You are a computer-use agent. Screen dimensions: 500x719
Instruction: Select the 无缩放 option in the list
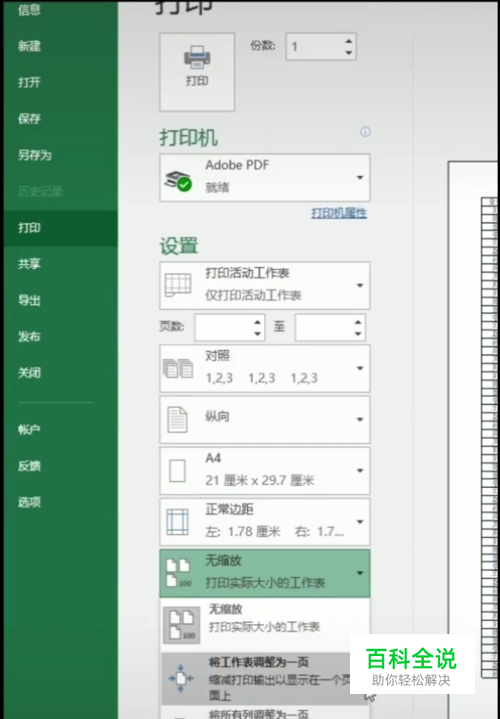tap(265, 624)
